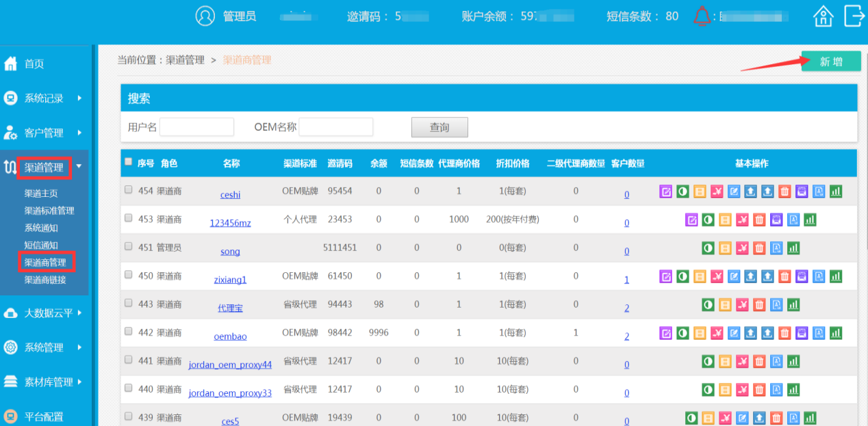Click the 用户名 search input field
The height and width of the screenshot is (426, 868).
click(196, 127)
